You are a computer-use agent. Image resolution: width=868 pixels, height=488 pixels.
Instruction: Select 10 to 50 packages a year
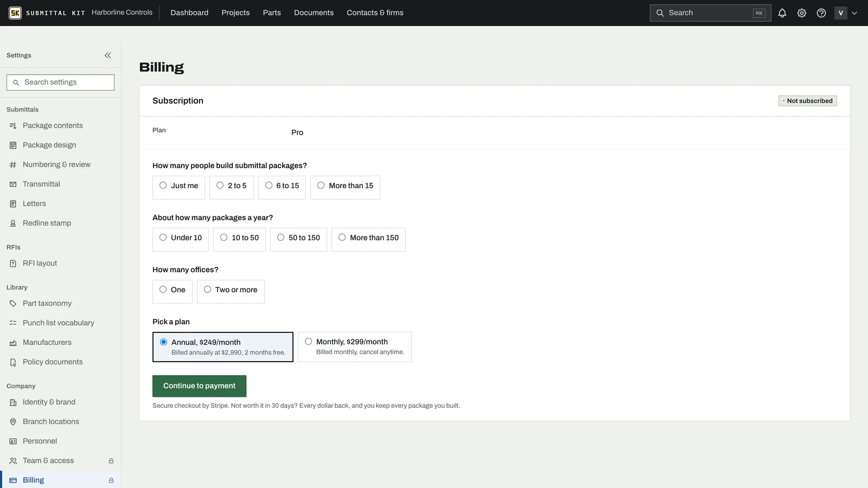click(x=239, y=239)
